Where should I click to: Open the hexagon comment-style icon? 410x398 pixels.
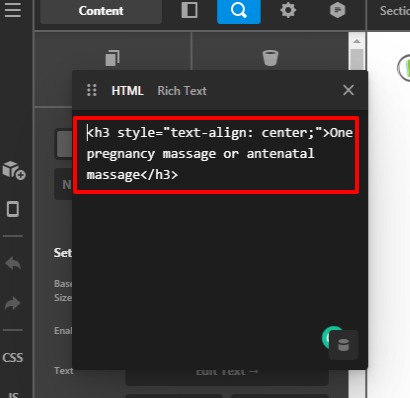(x=337, y=10)
